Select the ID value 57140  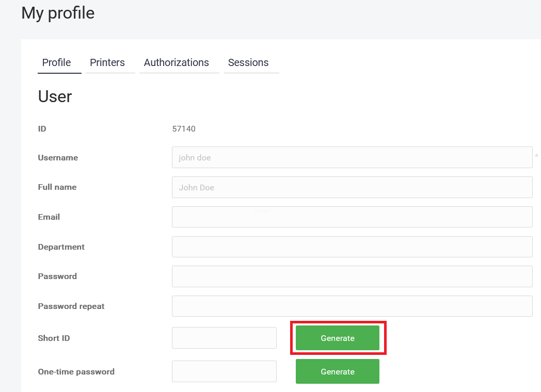[184, 128]
